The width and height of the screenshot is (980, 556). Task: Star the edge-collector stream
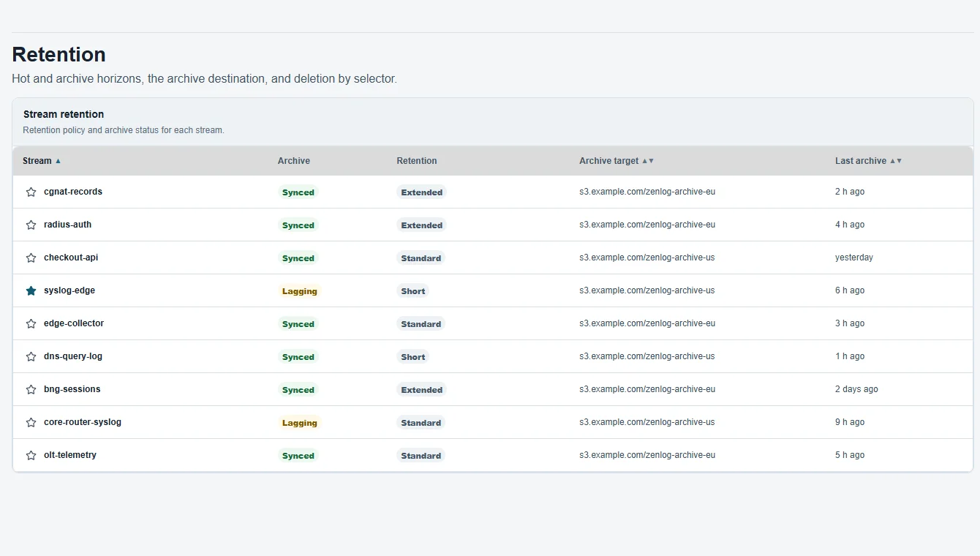[31, 323]
